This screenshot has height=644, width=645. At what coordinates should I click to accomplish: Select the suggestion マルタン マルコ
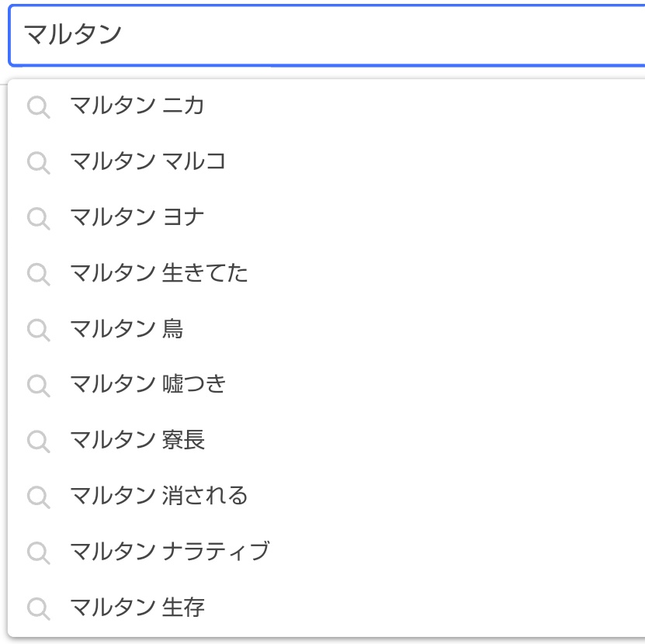click(327, 161)
